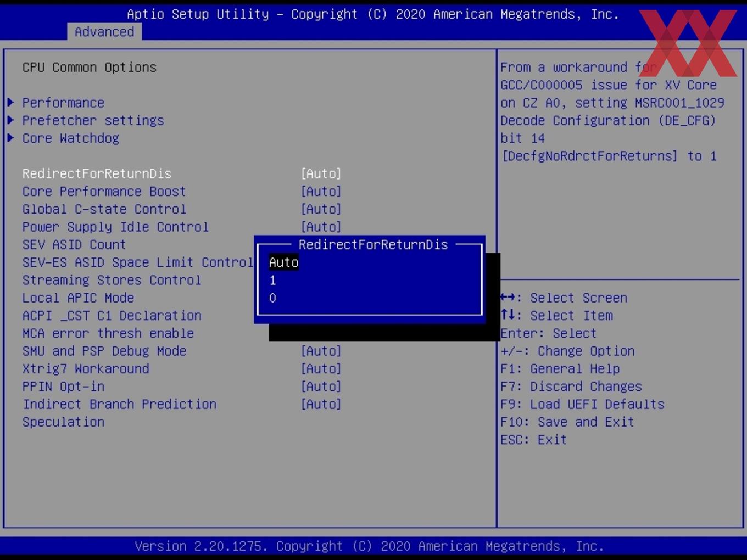Select SEV-ES ASID Space Limit Control
This screenshot has width=747, height=560.
[137, 262]
